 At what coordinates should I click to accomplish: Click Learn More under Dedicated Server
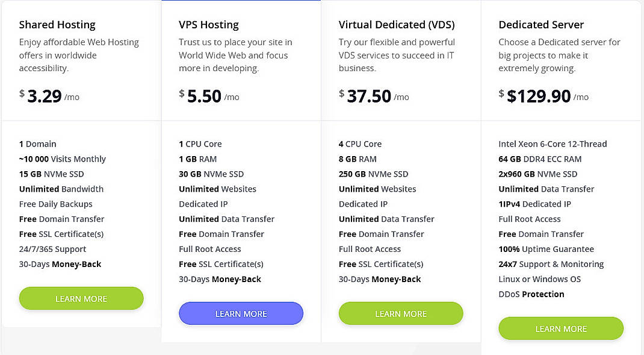[561, 328]
